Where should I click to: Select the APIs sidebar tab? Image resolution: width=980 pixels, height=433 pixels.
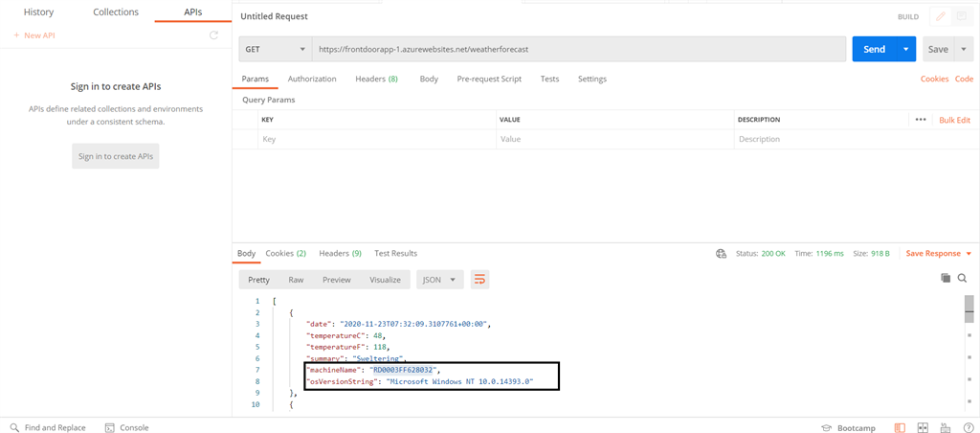pos(193,11)
